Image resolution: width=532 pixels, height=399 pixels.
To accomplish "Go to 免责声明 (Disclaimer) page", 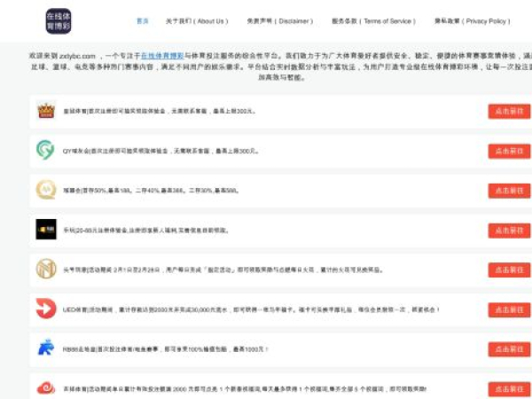I will 279,20.
